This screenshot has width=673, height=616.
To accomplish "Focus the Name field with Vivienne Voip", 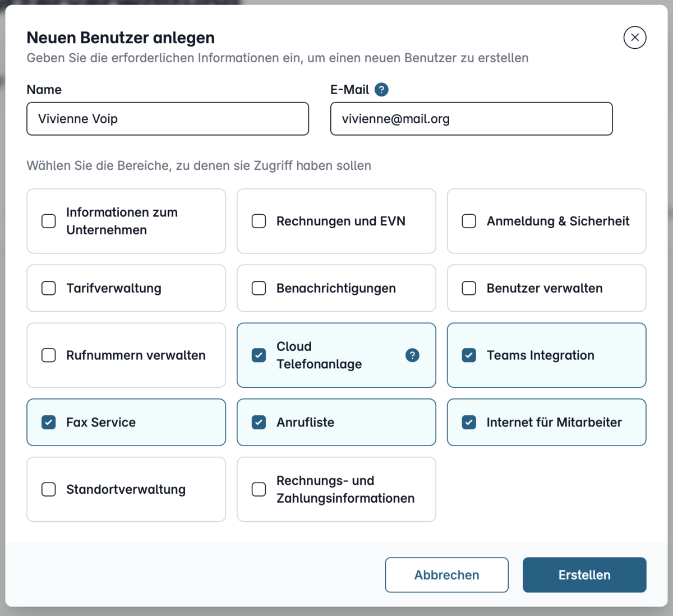I will tap(168, 119).
